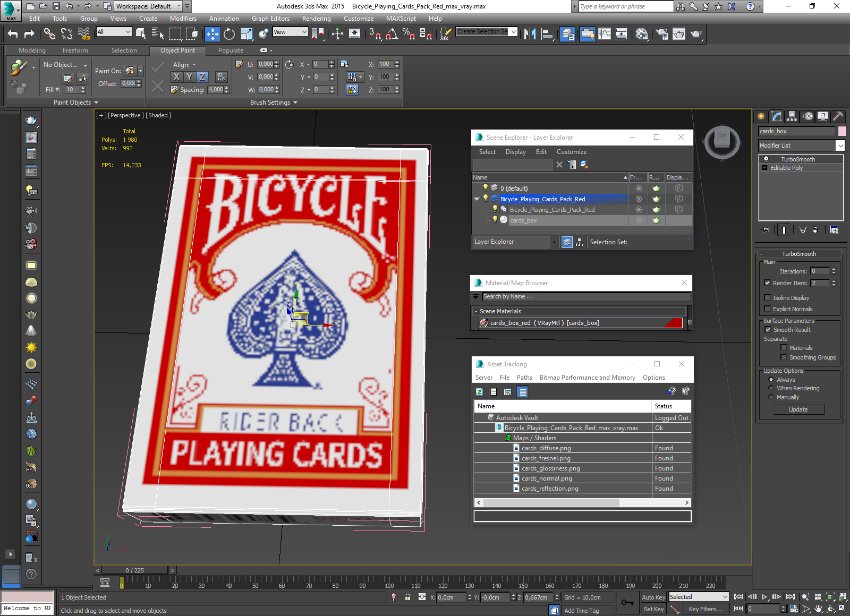850x616 pixels.
Task: Select the Manually update radio button
Action: pos(771,397)
